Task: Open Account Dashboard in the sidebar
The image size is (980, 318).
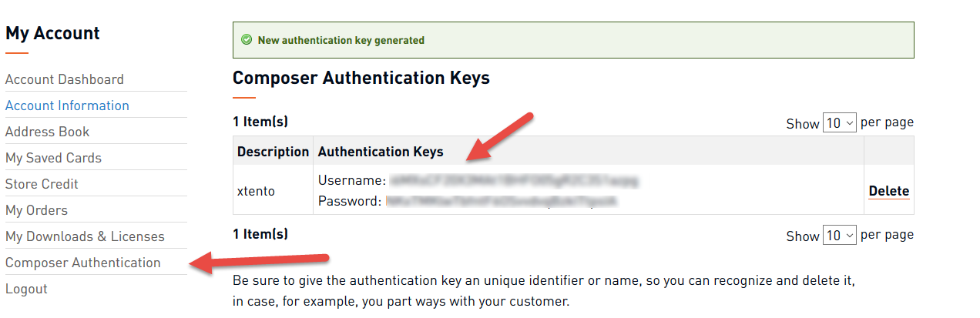Action: (65, 79)
